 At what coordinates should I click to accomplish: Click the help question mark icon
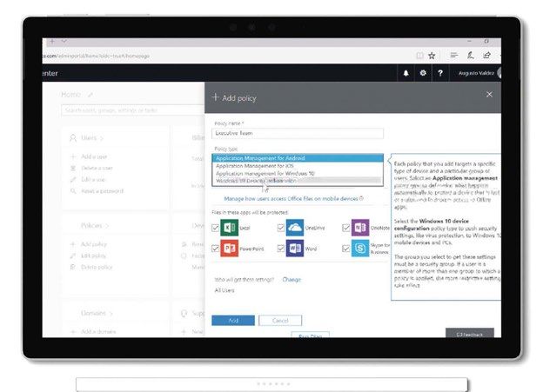pyautogui.click(x=440, y=73)
